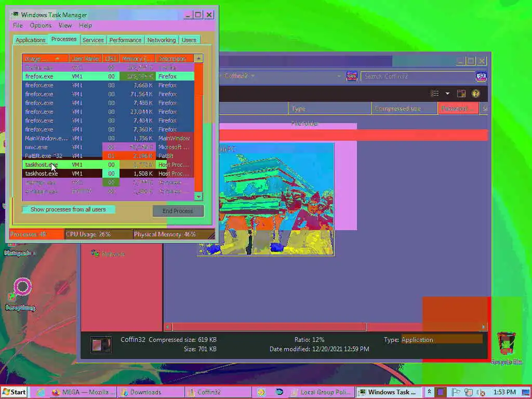Screen dimensions: 532x399
Task: Sort processes by User Name column header
Action: (86, 58)
